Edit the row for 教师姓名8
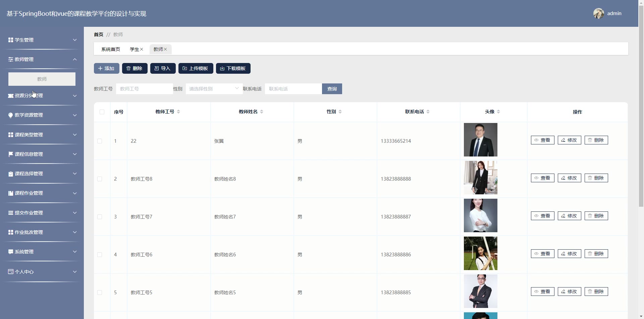The image size is (644, 319). (569, 178)
